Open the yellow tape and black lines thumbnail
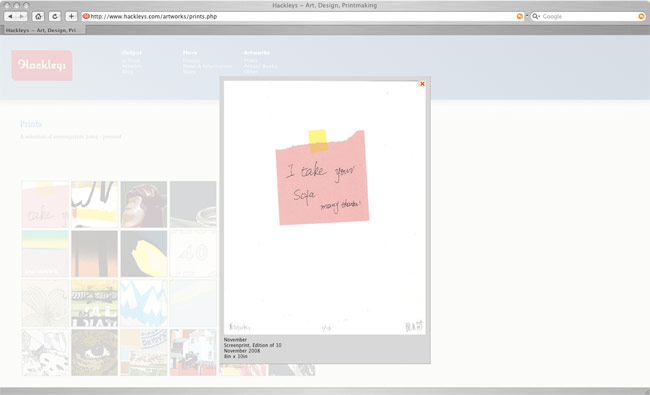The width and height of the screenshot is (650, 395). 95,204
